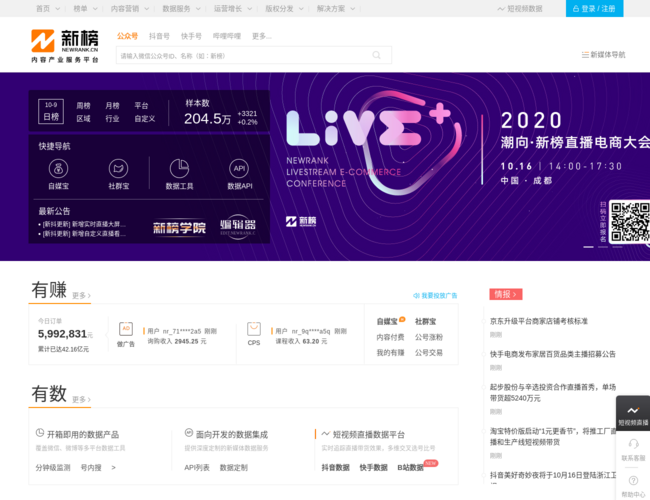Select the 公众号 search tab

[127, 36]
